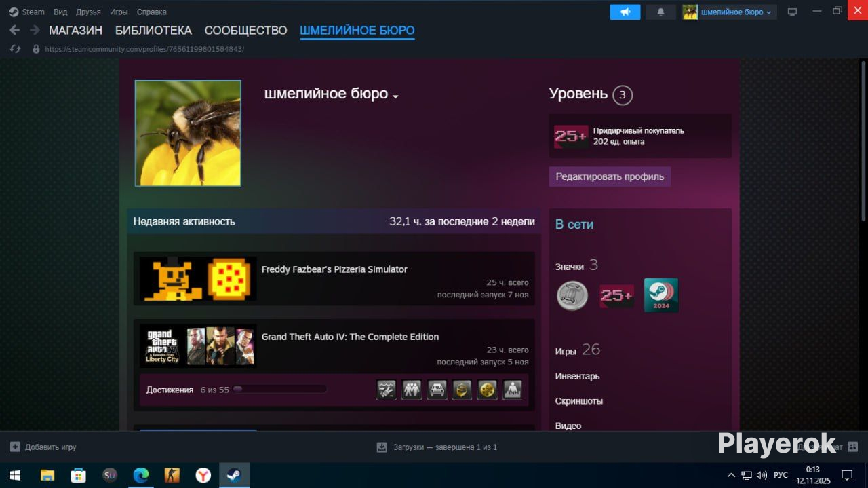Image resolution: width=868 pixels, height=488 pixels.
Task: Click Недавняя активность header
Action: coord(184,221)
